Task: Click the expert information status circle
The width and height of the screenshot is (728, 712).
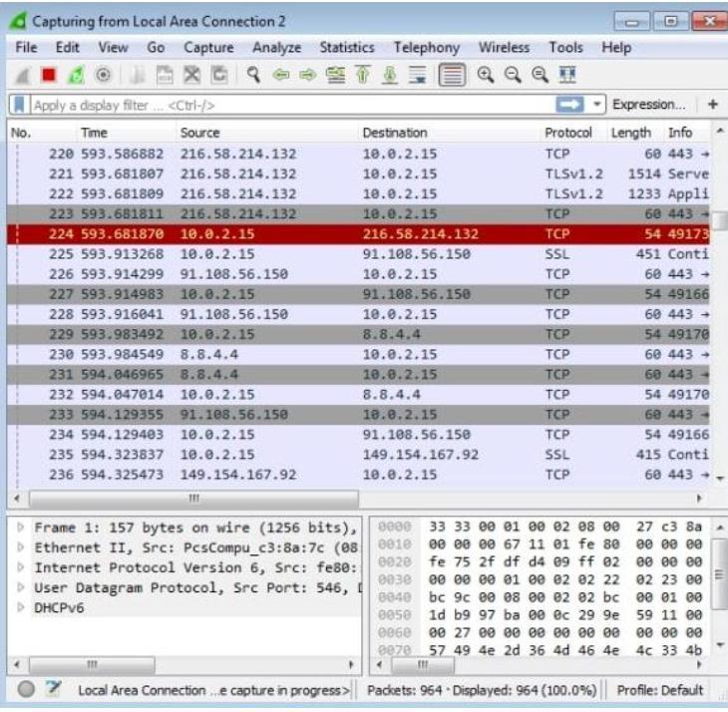Action: click(x=27, y=689)
